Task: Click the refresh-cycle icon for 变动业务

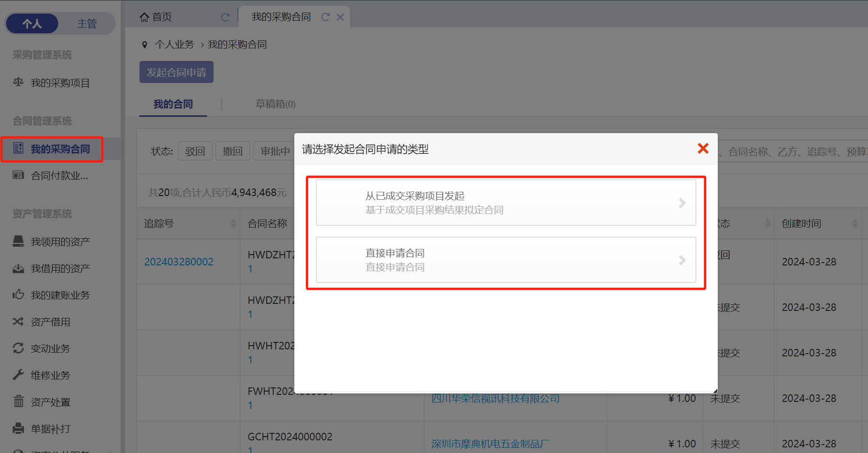Action: pyautogui.click(x=18, y=348)
